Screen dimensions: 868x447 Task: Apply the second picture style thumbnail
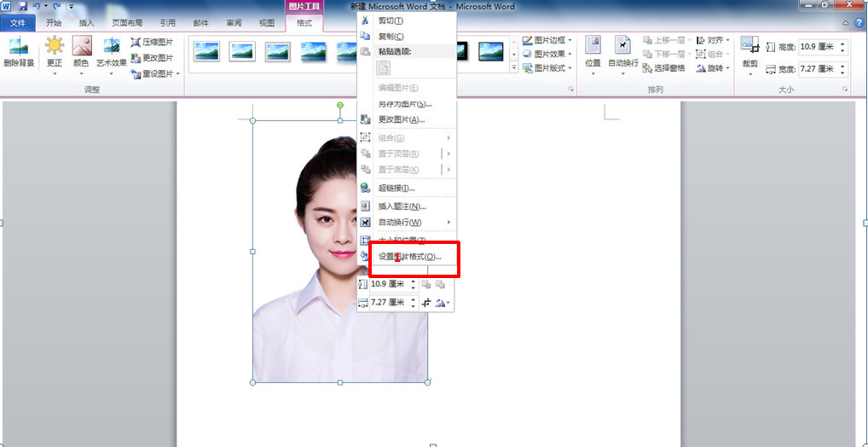tap(242, 51)
